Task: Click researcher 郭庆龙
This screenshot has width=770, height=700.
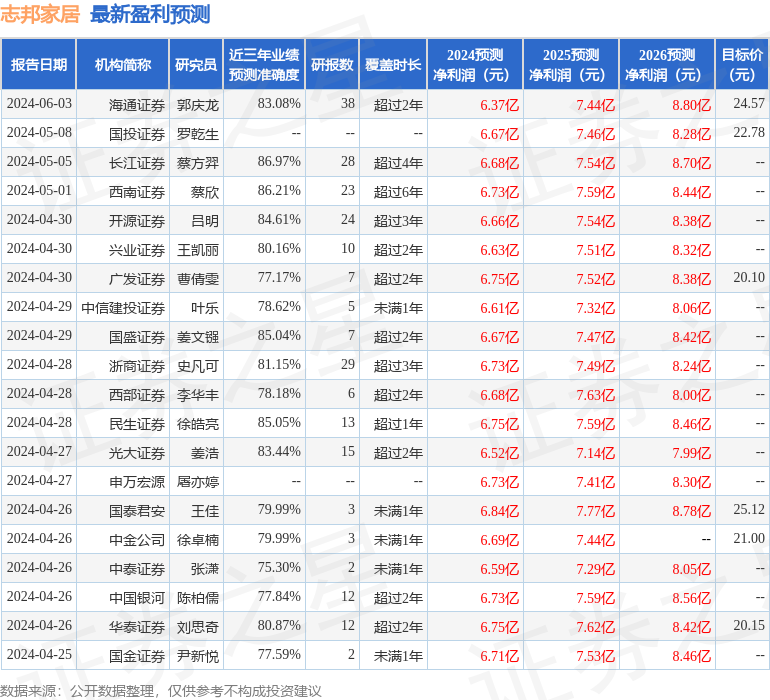Action: tap(197, 105)
